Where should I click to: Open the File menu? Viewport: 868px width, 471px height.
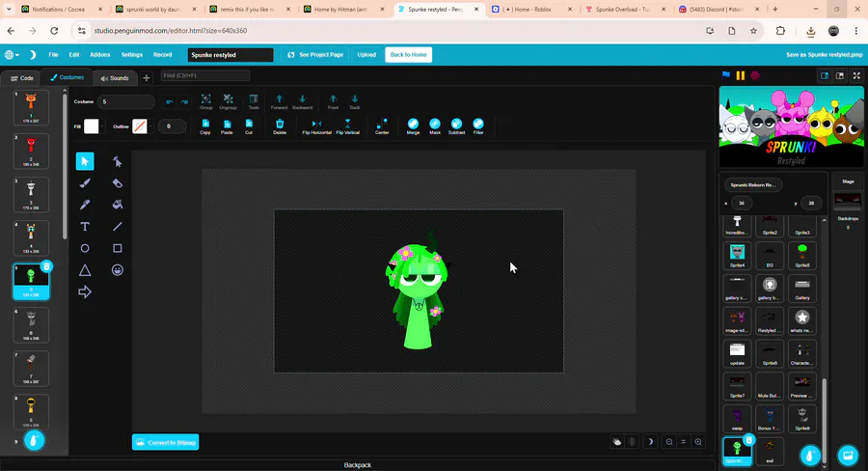click(53, 55)
